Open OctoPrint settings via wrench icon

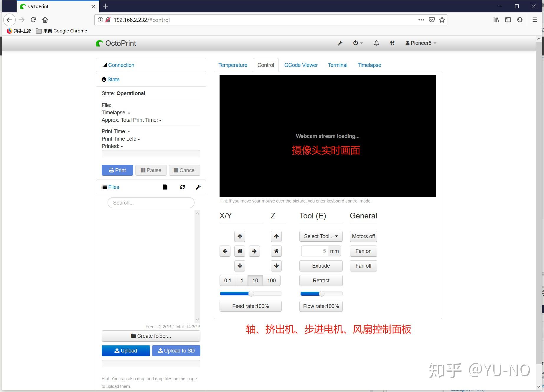[340, 43]
